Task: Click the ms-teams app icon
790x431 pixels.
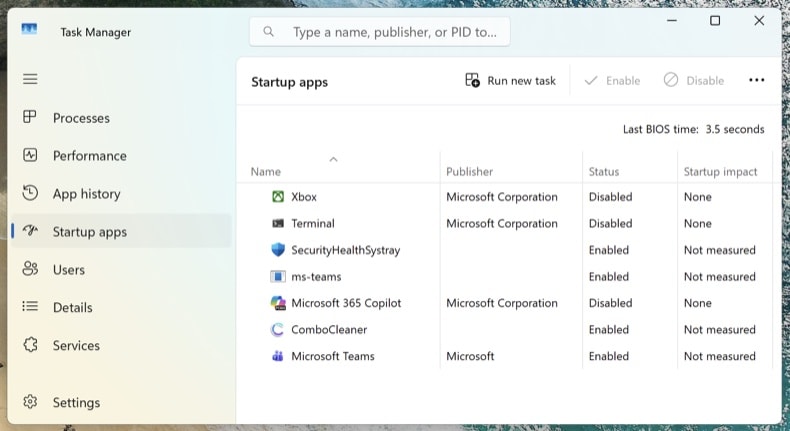Action: 278,276
